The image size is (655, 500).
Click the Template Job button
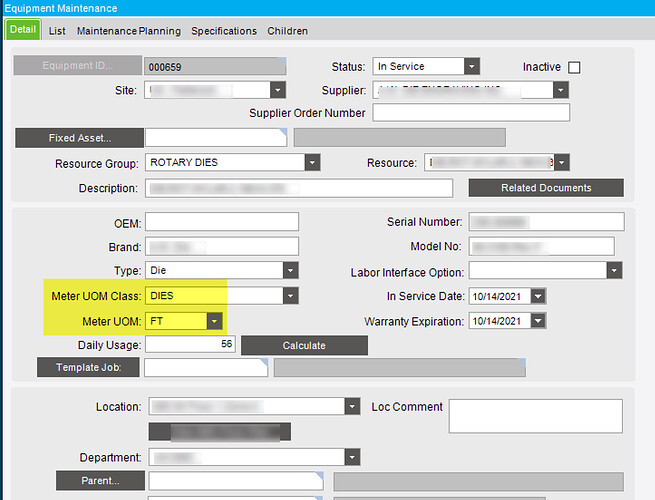[x=88, y=367]
